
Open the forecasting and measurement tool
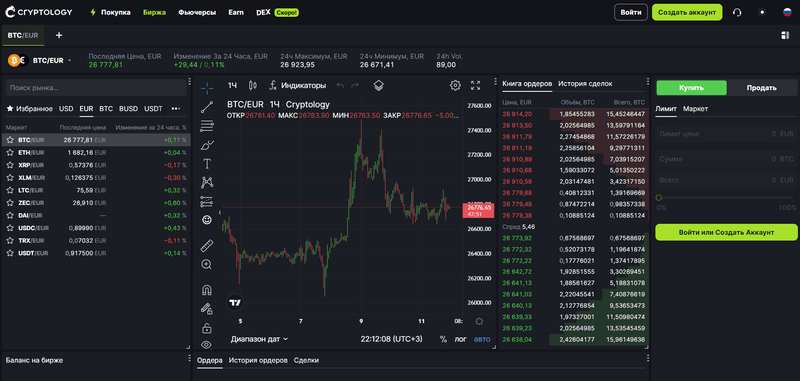point(207,201)
